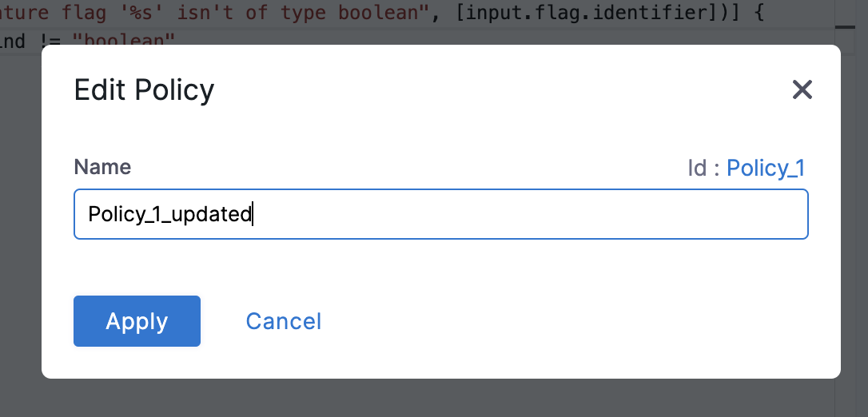
Task: Click the Apply button
Action: [137, 321]
